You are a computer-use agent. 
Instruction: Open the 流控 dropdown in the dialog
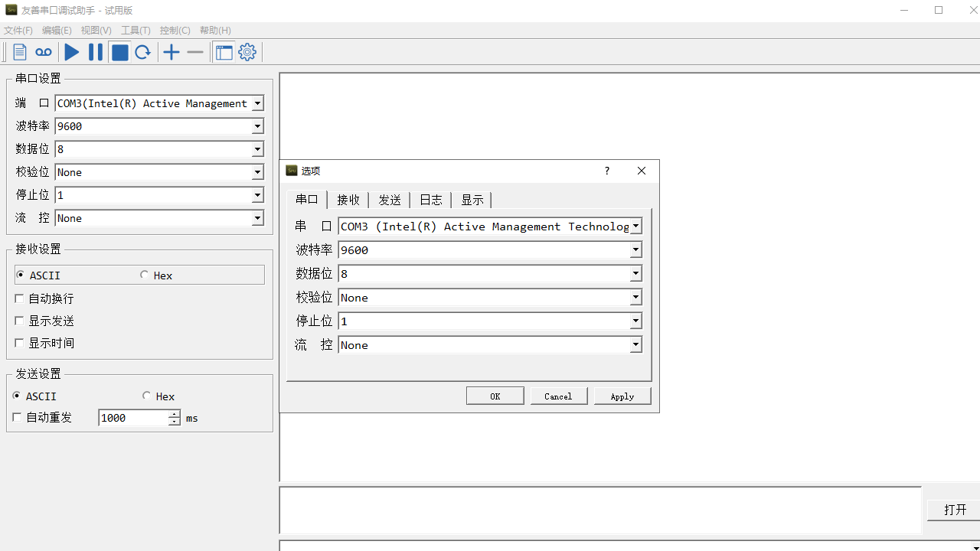coord(636,344)
